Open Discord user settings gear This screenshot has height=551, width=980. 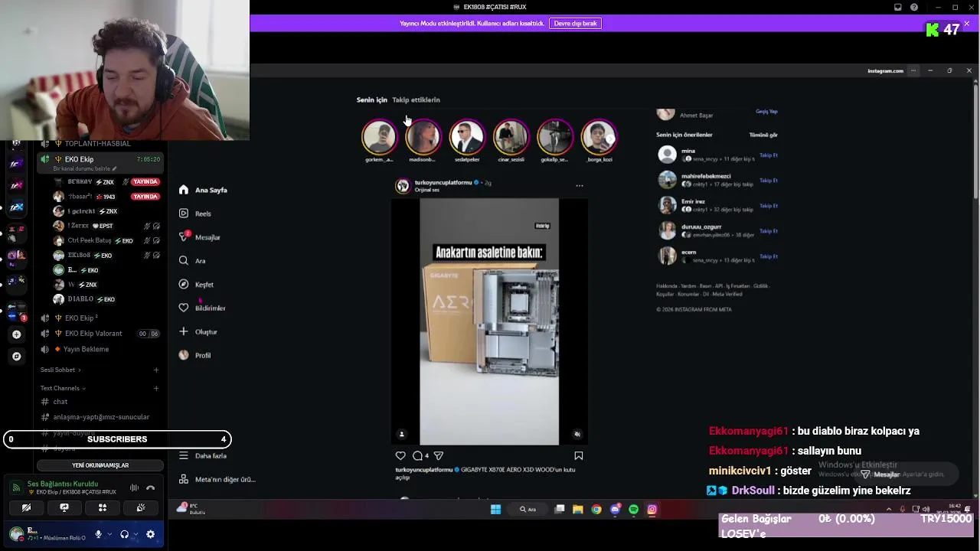click(150, 534)
